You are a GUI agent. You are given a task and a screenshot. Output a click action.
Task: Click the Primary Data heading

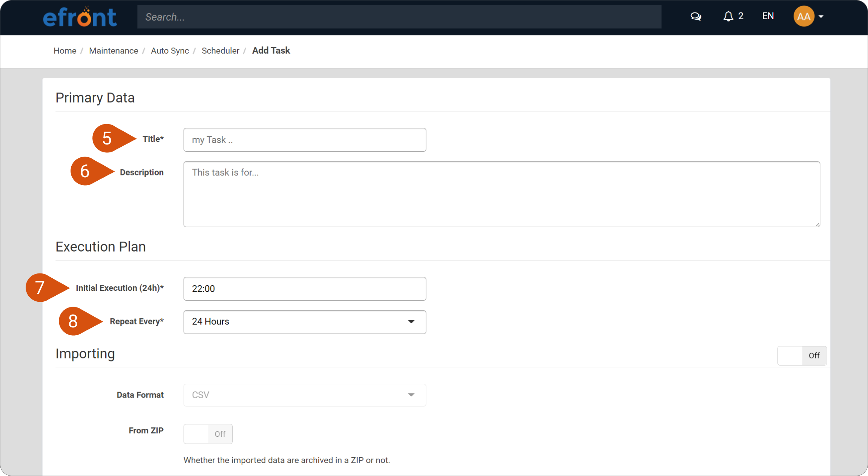point(95,98)
